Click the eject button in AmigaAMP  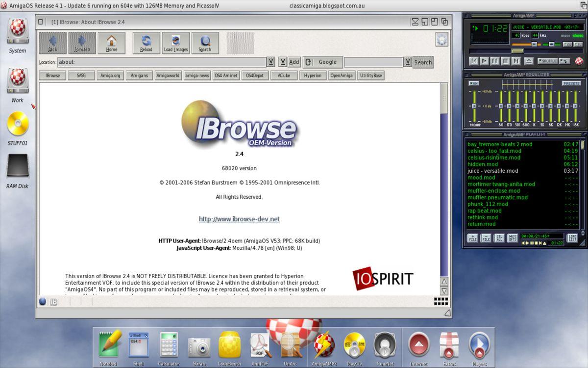click(529, 61)
